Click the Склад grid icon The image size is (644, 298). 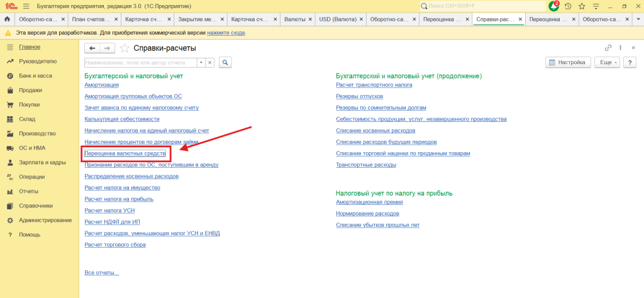pyautogui.click(x=10, y=119)
